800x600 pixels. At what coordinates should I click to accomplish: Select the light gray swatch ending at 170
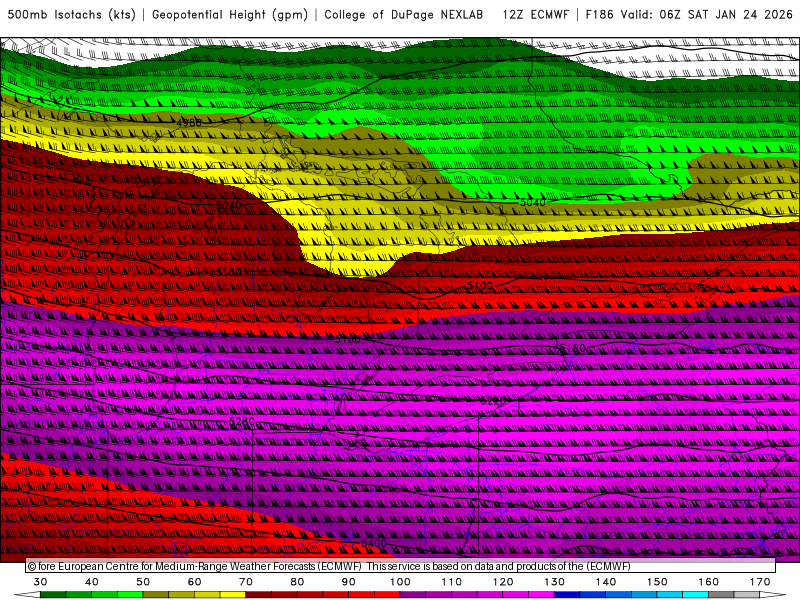point(747,595)
